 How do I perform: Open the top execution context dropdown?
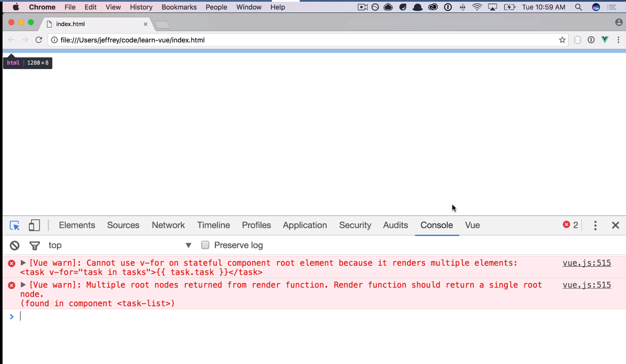[x=120, y=245]
